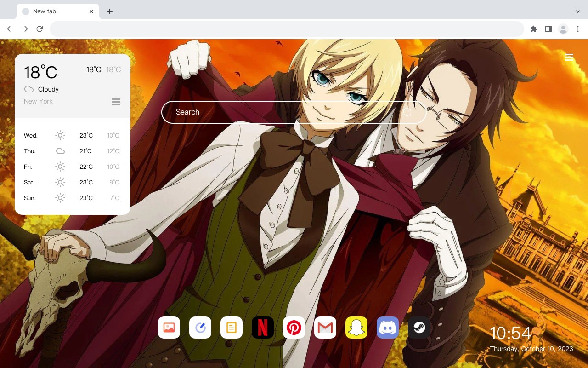
Task: Launch the Netflix shortcut
Action: click(x=263, y=328)
